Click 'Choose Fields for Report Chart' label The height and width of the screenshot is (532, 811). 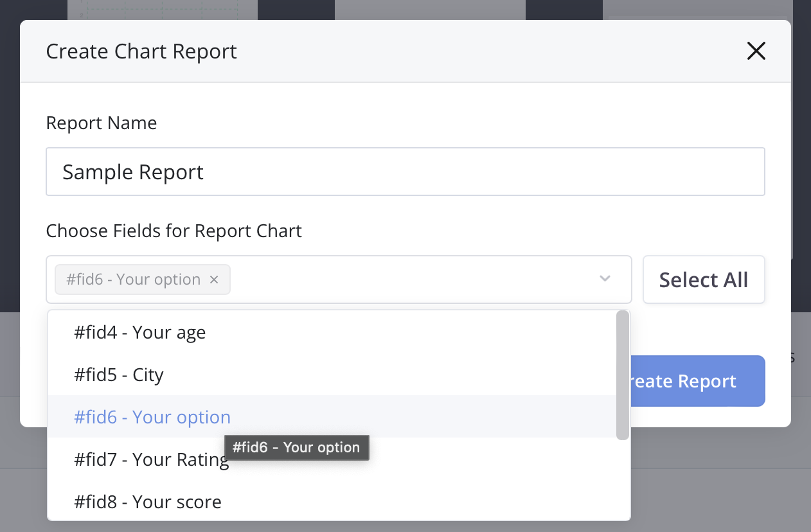click(174, 231)
